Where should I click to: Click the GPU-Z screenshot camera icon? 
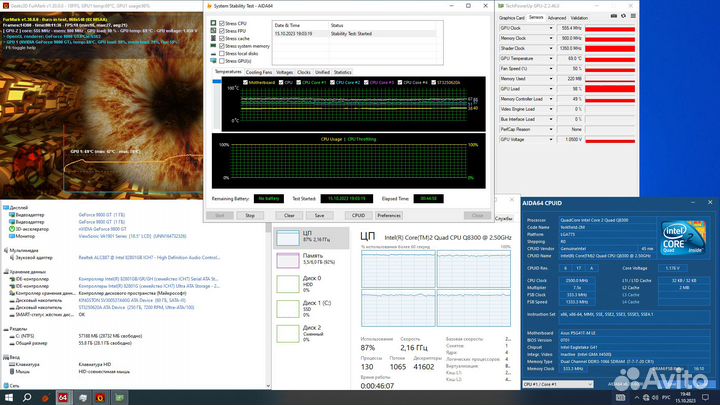tap(614, 16)
